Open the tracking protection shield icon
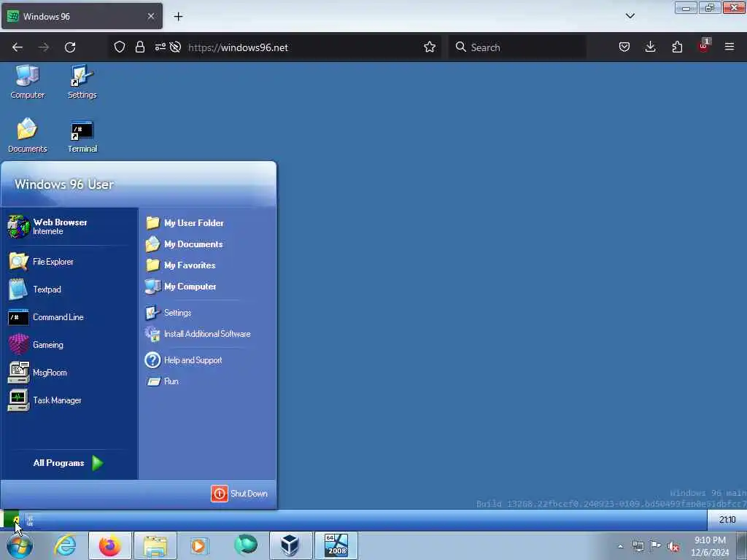 pyautogui.click(x=120, y=47)
